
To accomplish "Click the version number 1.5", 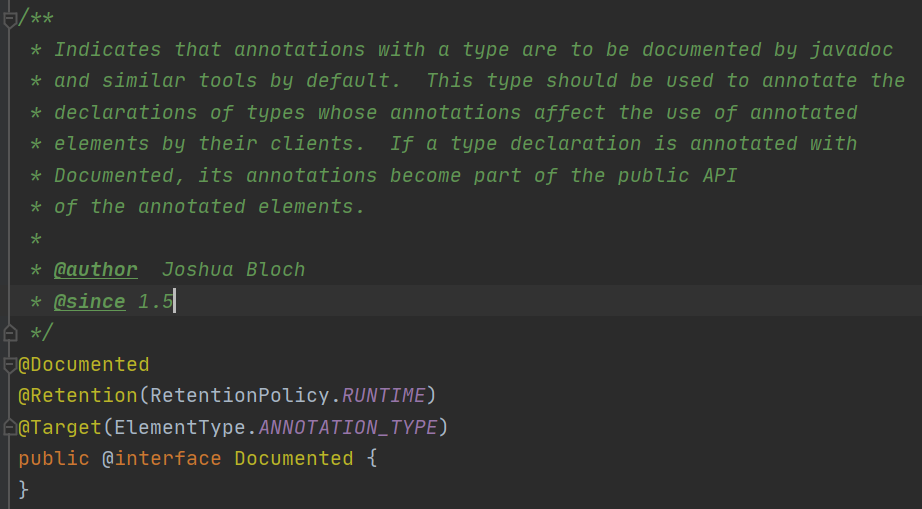I will [156, 301].
